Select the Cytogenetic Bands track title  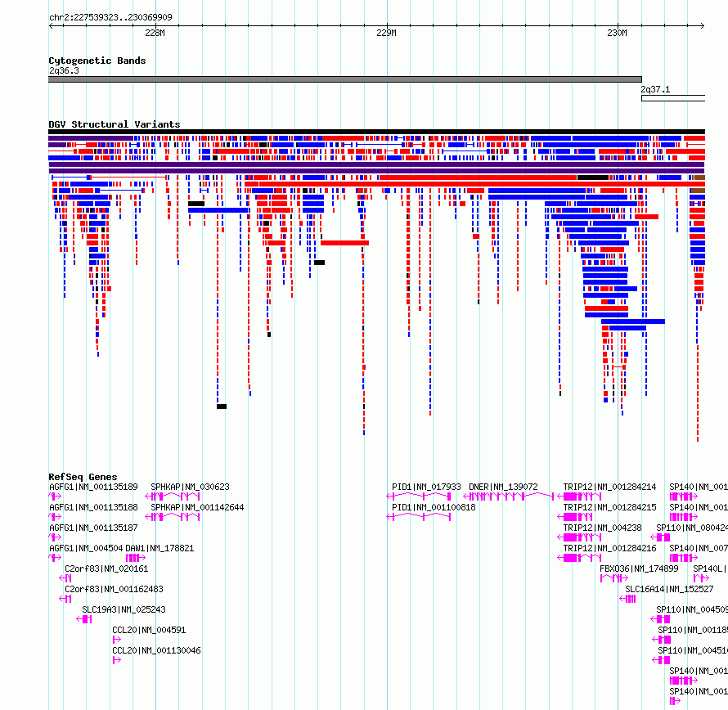[x=97, y=61]
